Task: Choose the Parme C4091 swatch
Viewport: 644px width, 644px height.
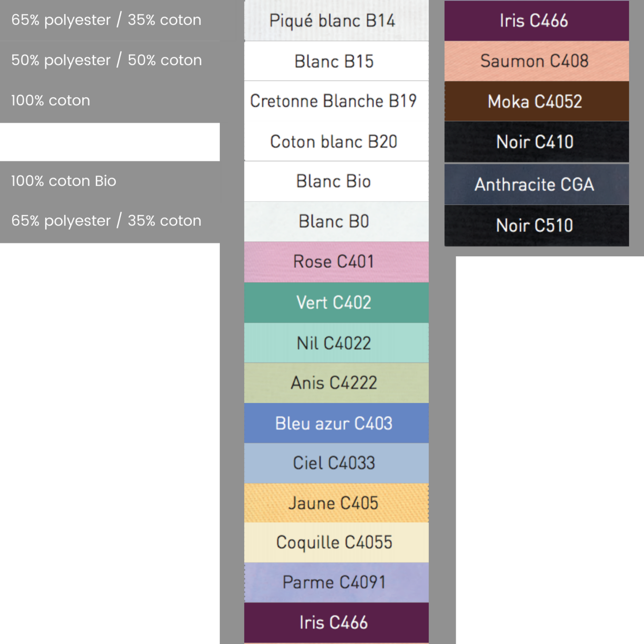Action: pos(336,582)
